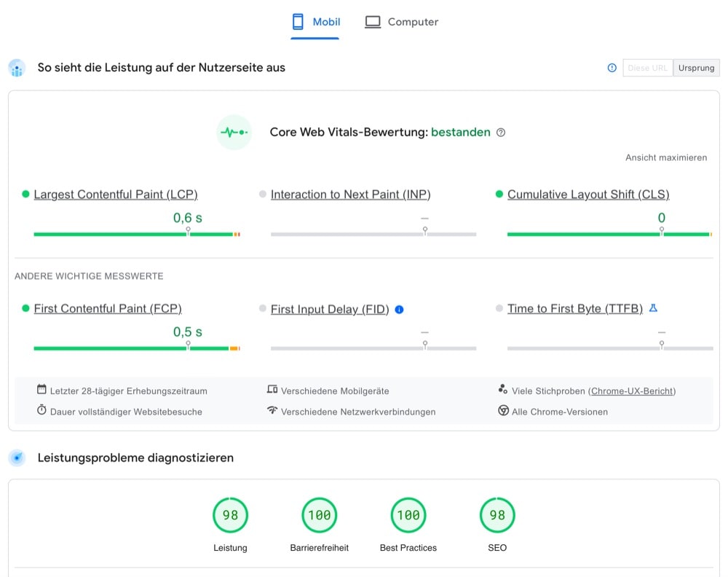Switch to Ursprung data view
The image size is (728, 577).
tap(696, 68)
